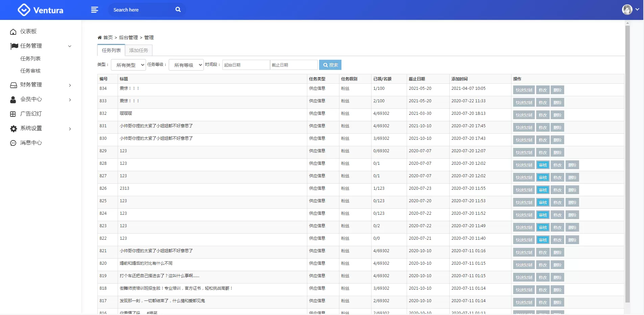Viewport: 644px width, 315px height.
Task: Switch to the 添加任务 tab
Action: click(139, 50)
